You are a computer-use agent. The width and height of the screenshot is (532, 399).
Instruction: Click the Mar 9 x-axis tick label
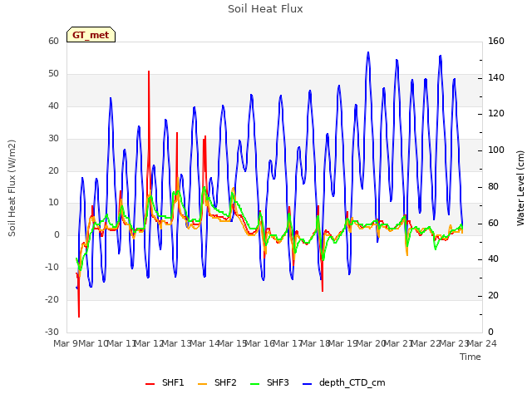[x=66, y=343]
